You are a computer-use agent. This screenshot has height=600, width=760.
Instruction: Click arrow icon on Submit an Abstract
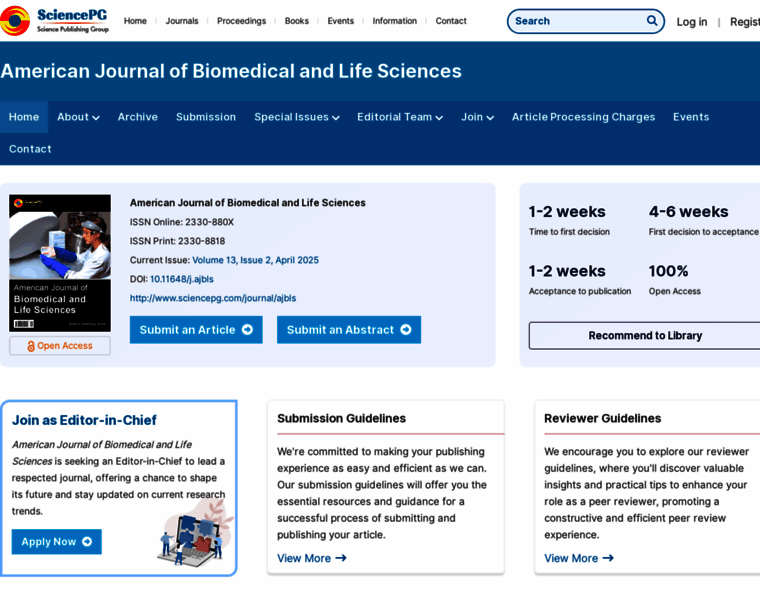pos(405,330)
